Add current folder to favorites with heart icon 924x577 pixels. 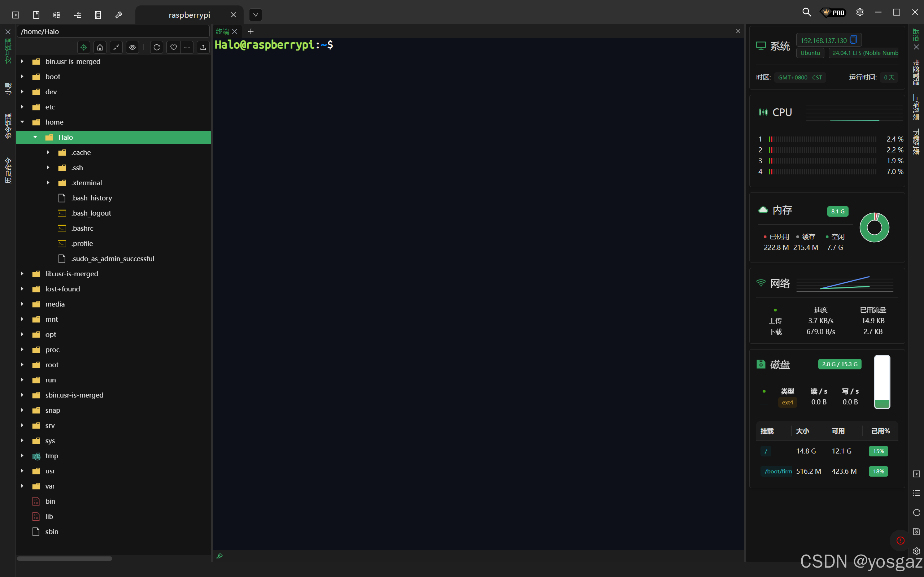[173, 47]
